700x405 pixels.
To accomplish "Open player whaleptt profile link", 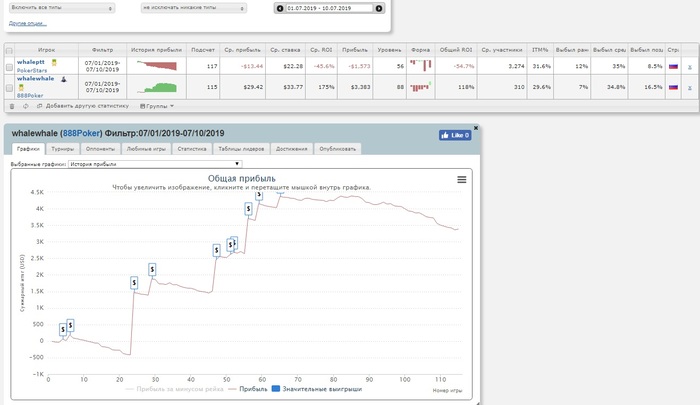I will click(31, 62).
